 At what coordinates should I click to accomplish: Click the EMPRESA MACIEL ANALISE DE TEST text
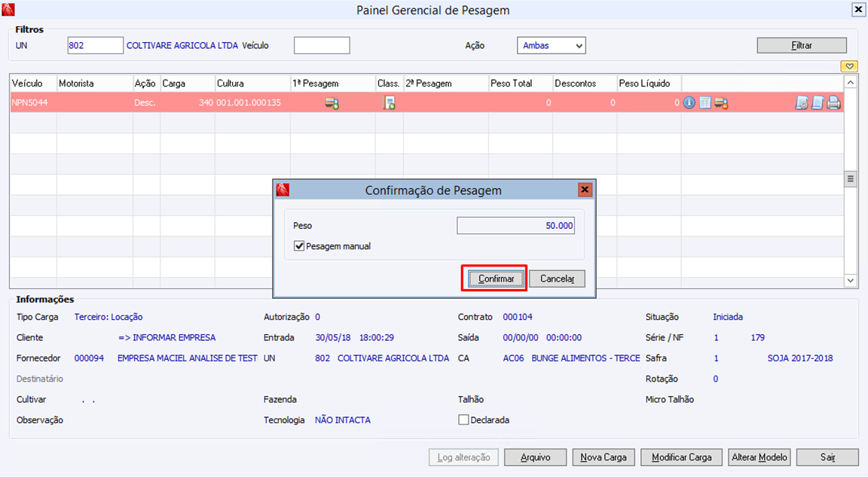pyautogui.click(x=187, y=358)
